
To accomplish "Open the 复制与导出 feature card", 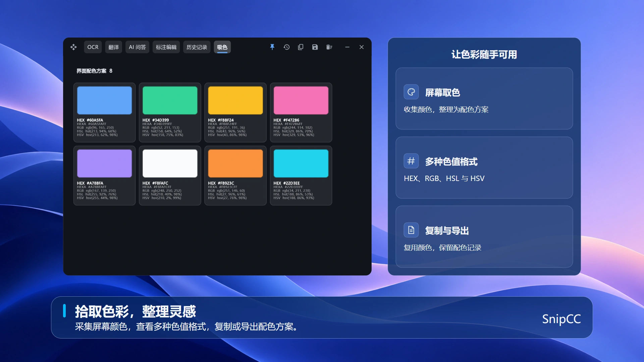I will pos(484,237).
